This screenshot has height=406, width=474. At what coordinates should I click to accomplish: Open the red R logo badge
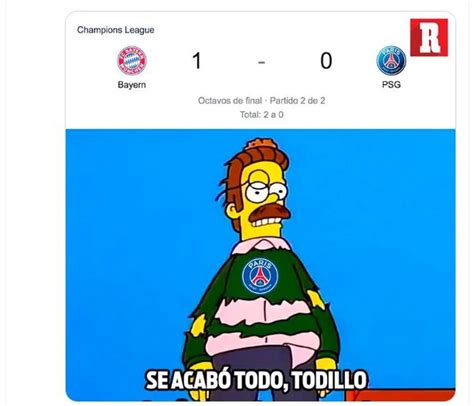[x=429, y=37]
